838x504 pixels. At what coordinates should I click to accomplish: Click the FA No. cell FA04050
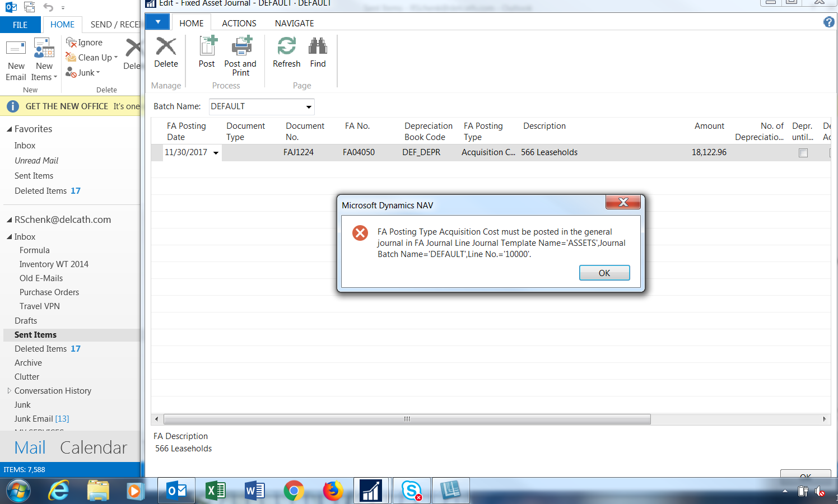359,152
